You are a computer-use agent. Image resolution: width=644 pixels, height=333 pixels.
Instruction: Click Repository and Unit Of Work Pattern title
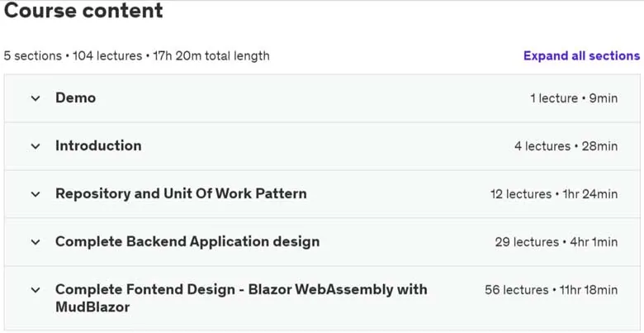(181, 193)
